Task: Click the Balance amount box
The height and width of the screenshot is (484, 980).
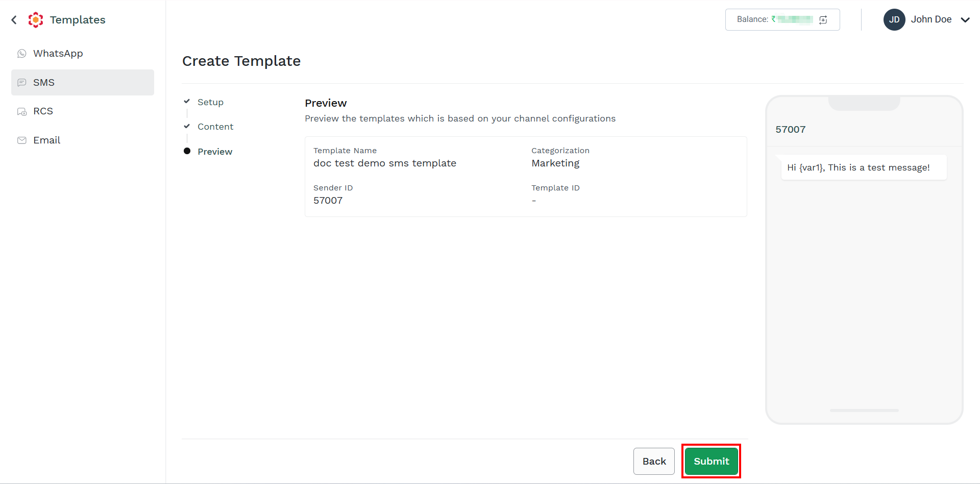Action: coord(782,19)
